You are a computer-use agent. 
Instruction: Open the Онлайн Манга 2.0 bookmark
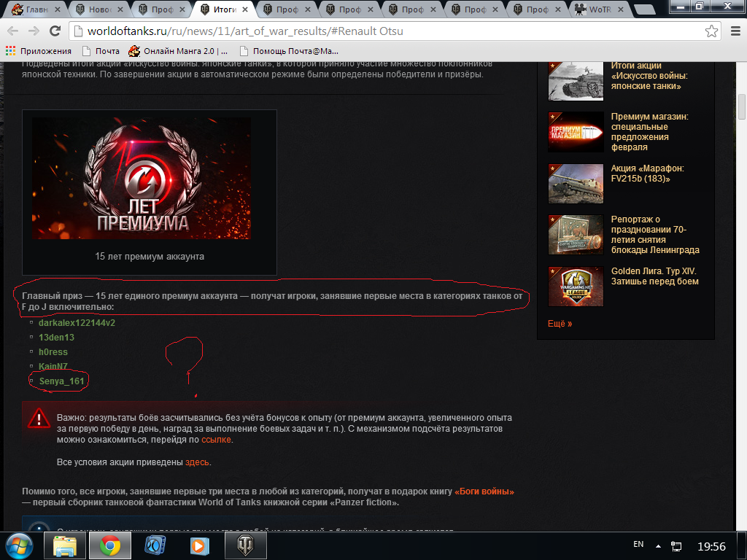[x=178, y=51]
